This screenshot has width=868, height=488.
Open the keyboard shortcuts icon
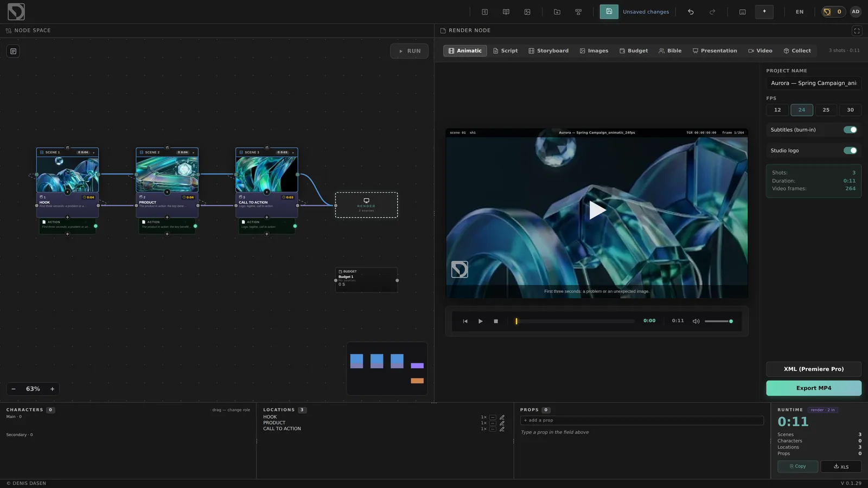click(x=743, y=12)
